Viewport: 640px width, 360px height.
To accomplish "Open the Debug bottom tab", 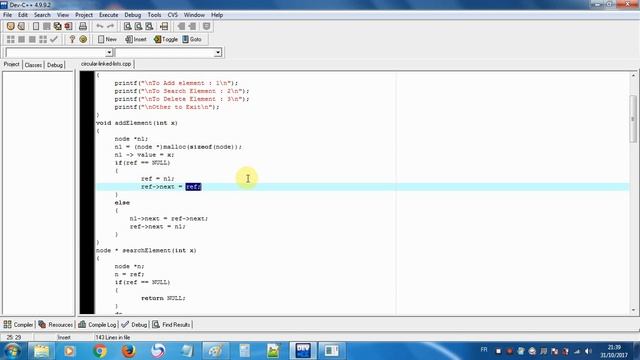I will click(x=134, y=324).
